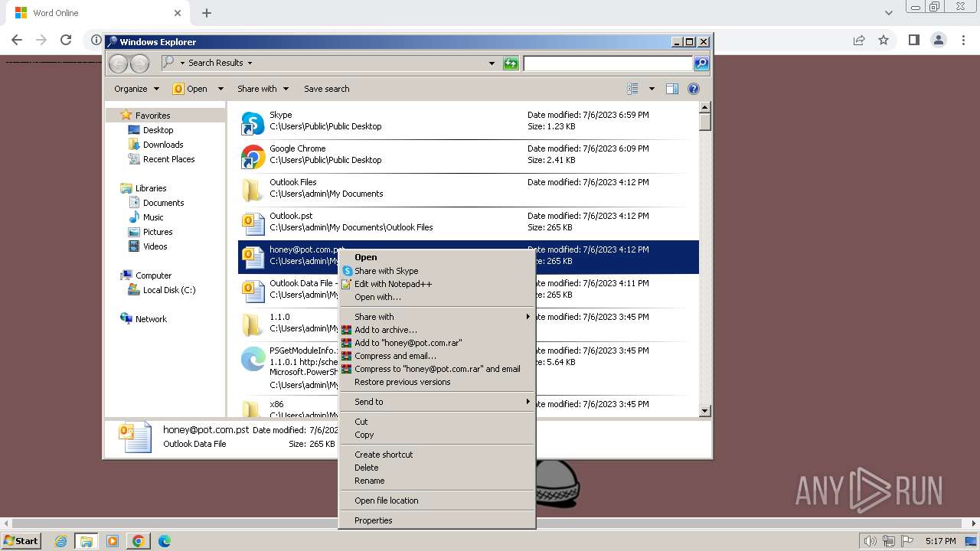This screenshot has height=551, width=980.
Task: Open Downloads in navigation pane
Action: pyautogui.click(x=163, y=145)
